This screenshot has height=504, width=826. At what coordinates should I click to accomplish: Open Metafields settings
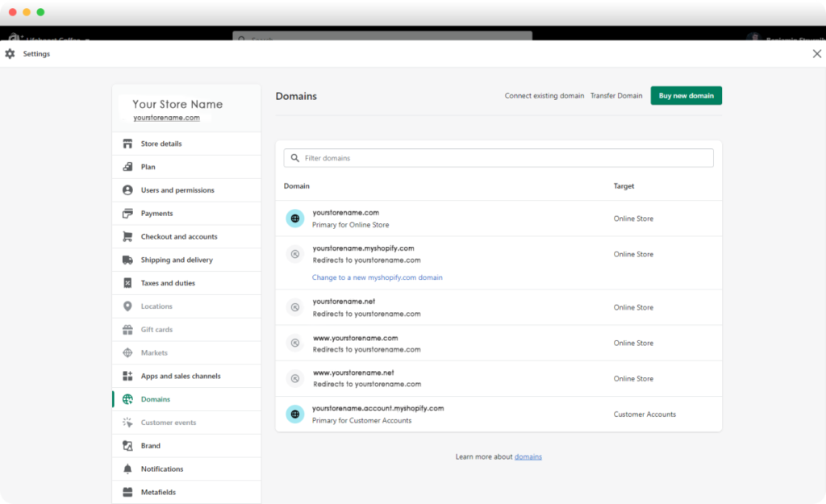click(x=186, y=492)
